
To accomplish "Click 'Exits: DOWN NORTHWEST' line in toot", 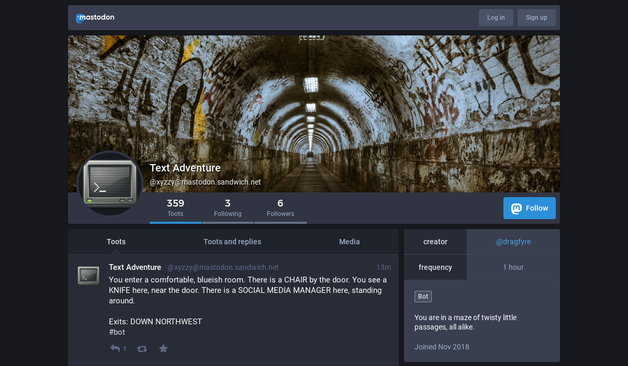I will tap(155, 322).
